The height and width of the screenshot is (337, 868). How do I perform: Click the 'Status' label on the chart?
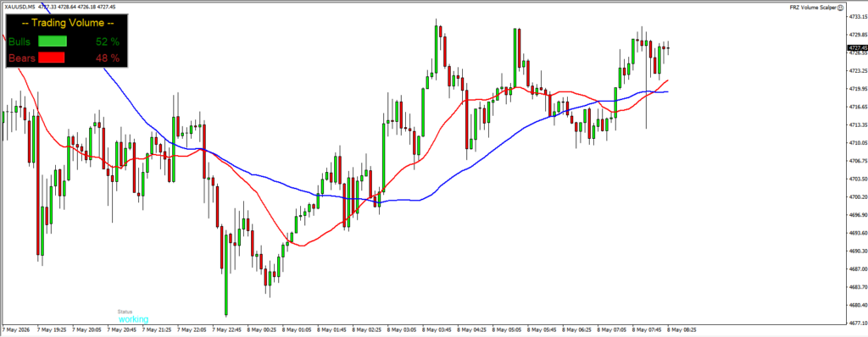[x=125, y=312]
